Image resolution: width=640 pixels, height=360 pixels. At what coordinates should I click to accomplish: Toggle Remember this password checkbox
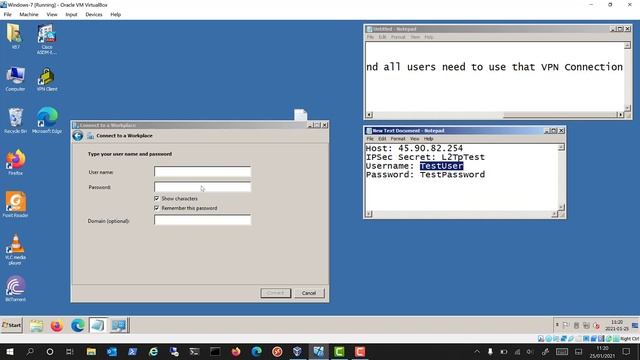[x=157, y=208]
